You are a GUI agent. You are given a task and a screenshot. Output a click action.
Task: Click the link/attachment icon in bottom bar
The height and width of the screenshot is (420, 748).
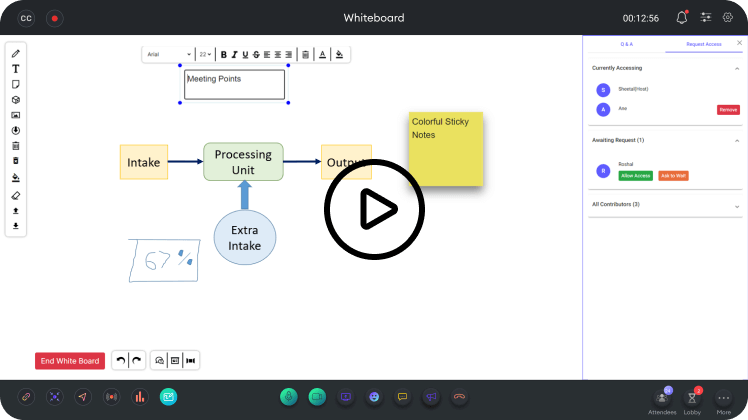tap(26, 397)
